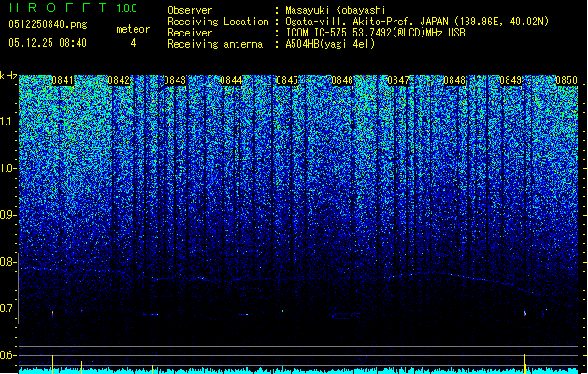Click the meteor echo near 0841 at 0.7 kHz
588x374 pixels.
[x=53, y=313]
